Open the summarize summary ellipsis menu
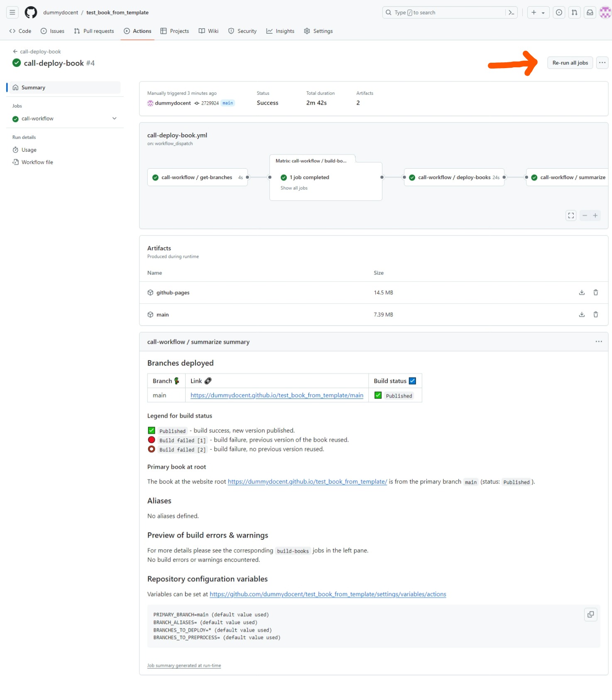 click(598, 341)
